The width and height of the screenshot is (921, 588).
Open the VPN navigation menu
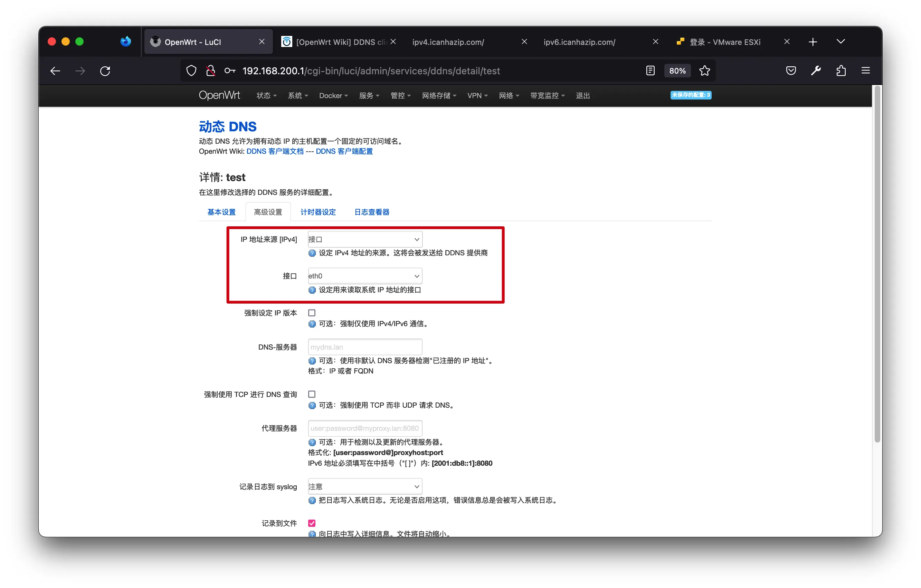[477, 96]
